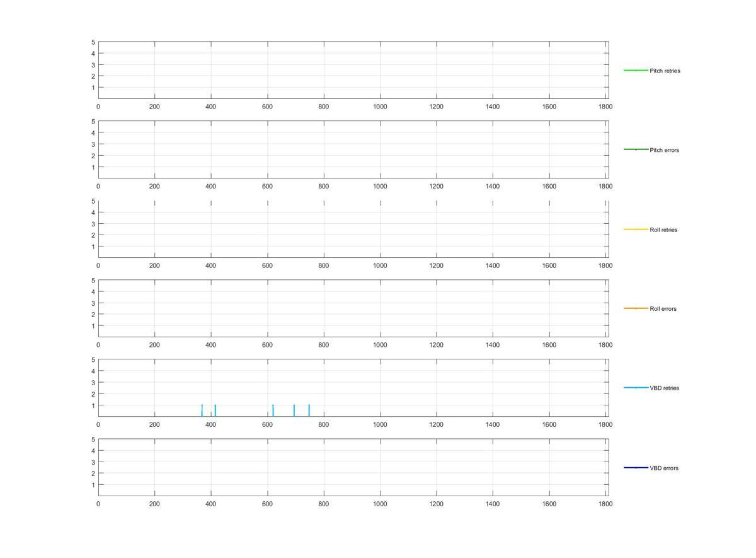Click the 1 y-axis label of VBD retries plot
This screenshot has height=558, width=756.
click(x=93, y=405)
